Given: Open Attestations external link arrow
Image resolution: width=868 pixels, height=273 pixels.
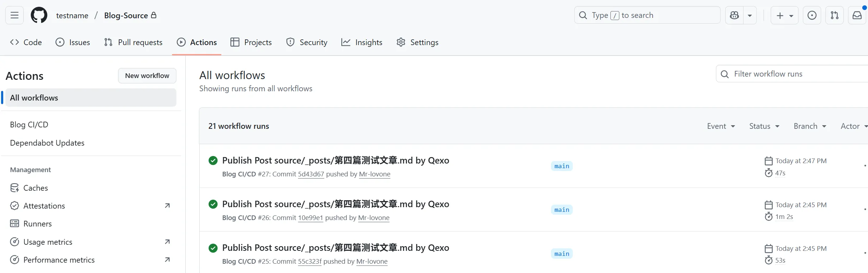Looking at the screenshot, I should (x=167, y=206).
